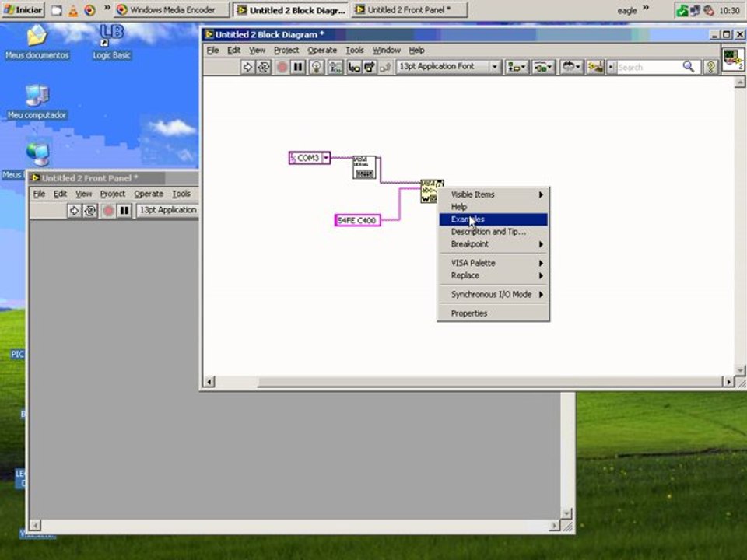Toggle Highlight Execution light bulb
The width and height of the screenshot is (747, 560).
317,67
